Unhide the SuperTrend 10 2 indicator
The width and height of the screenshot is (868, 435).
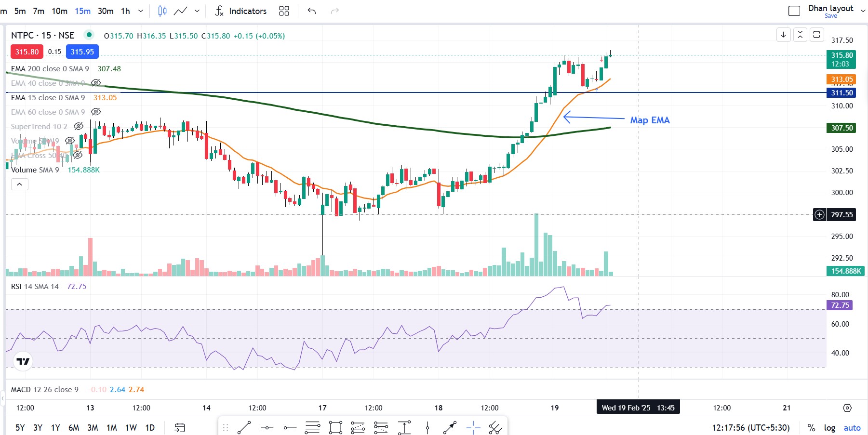coord(79,126)
